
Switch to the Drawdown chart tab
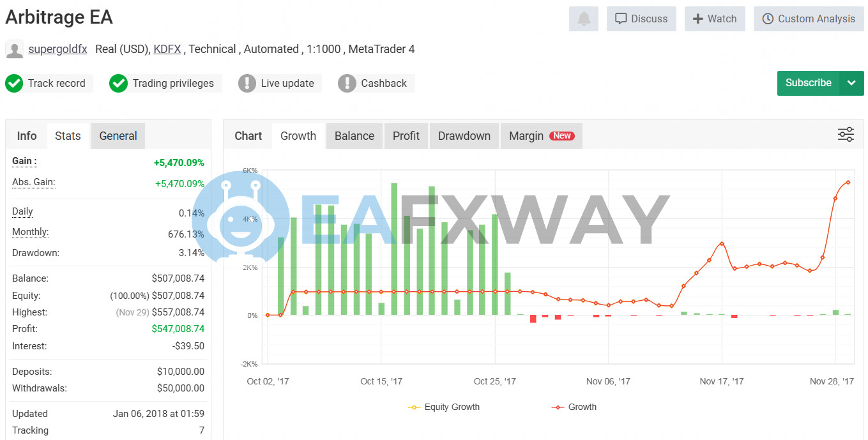point(464,135)
